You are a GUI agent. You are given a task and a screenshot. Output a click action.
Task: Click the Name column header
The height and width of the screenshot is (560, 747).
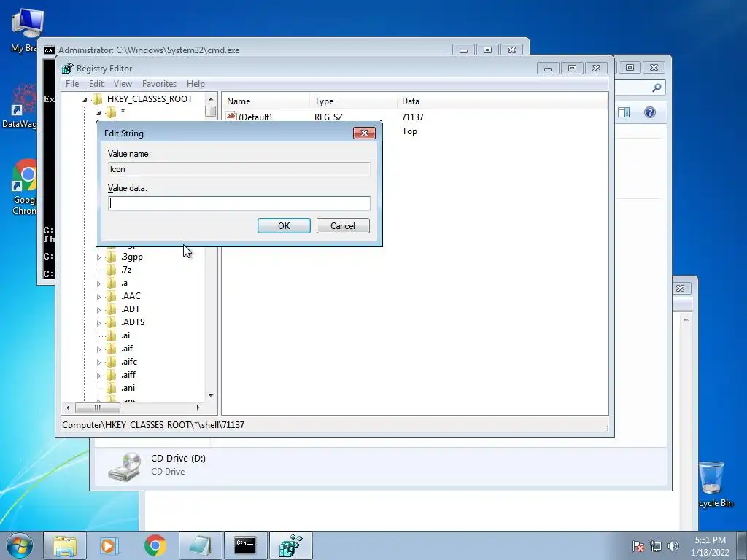(266, 101)
